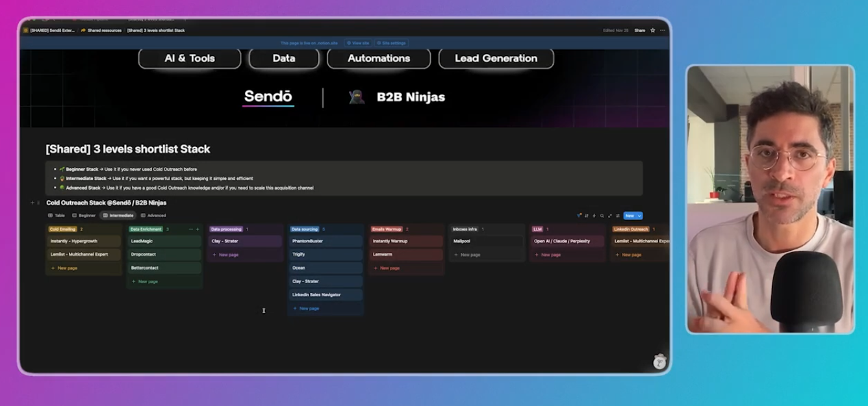
Task: Select the Data sourcing column tag
Action: [305, 229]
